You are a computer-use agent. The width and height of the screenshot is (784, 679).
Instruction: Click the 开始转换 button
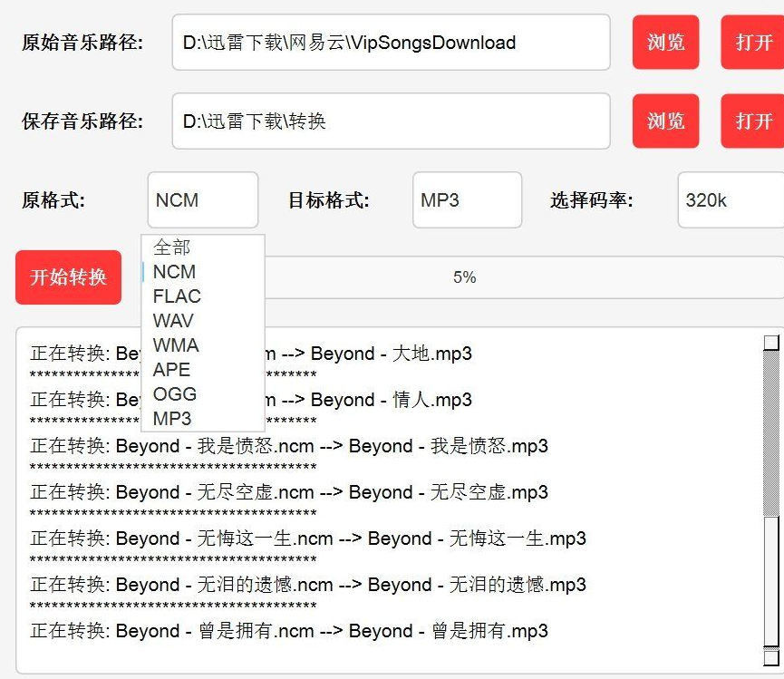pyautogui.click(x=68, y=278)
